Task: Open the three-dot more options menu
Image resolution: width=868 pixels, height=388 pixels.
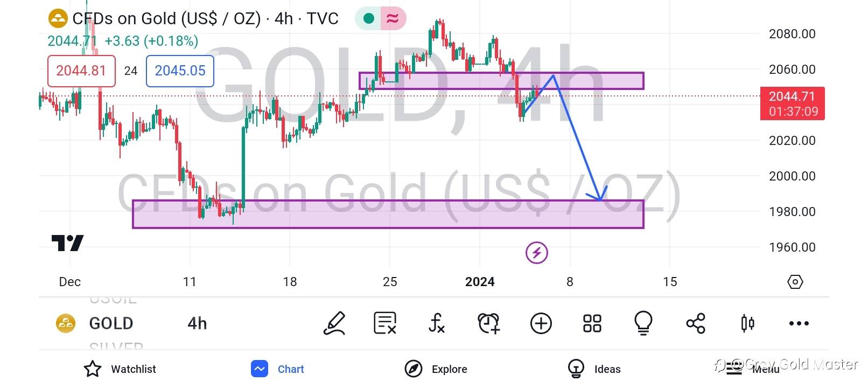Action: (x=799, y=323)
